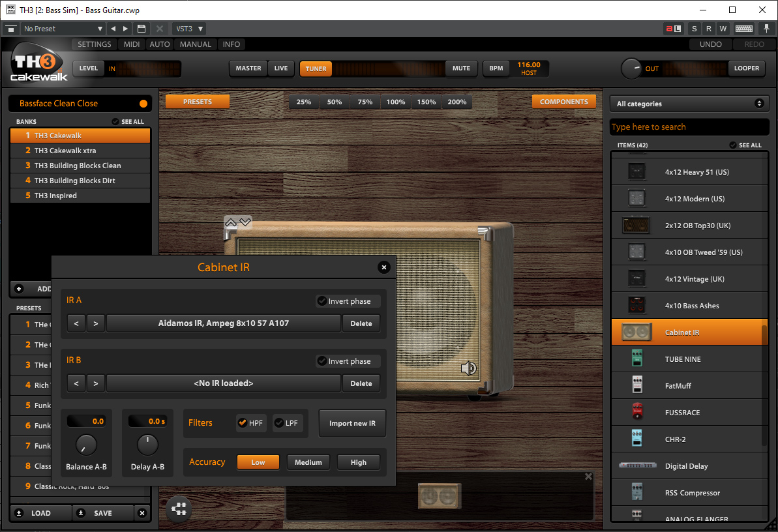Load next IR A with right arrow
The height and width of the screenshot is (532, 778).
pos(96,323)
